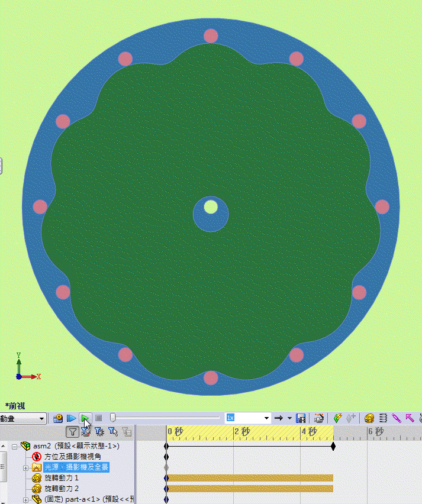This screenshot has height=504, width=422.
Task: Select 方位及攝影機視角 tree item
Action: pyautogui.click(x=73, y=457)
